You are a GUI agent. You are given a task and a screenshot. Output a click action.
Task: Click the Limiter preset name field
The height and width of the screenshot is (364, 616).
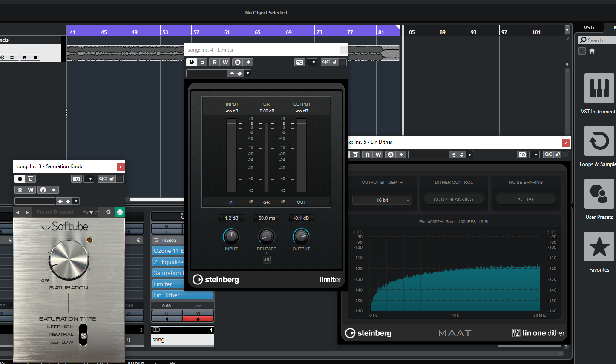point(207,73)
